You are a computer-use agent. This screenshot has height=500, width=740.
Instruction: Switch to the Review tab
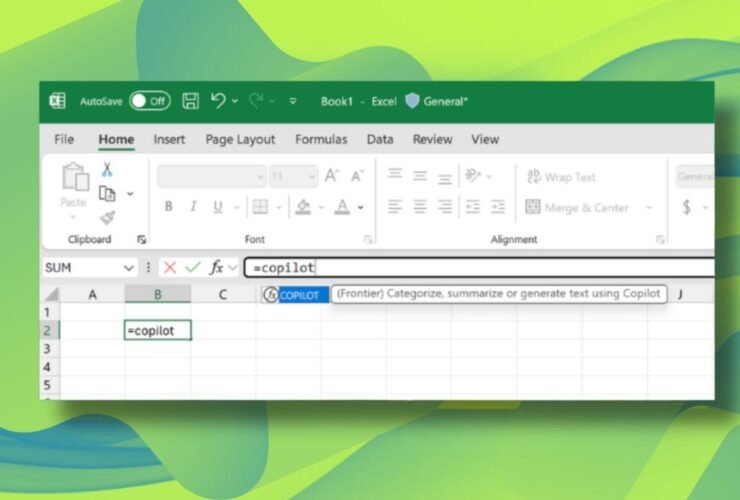pos(432,139)
